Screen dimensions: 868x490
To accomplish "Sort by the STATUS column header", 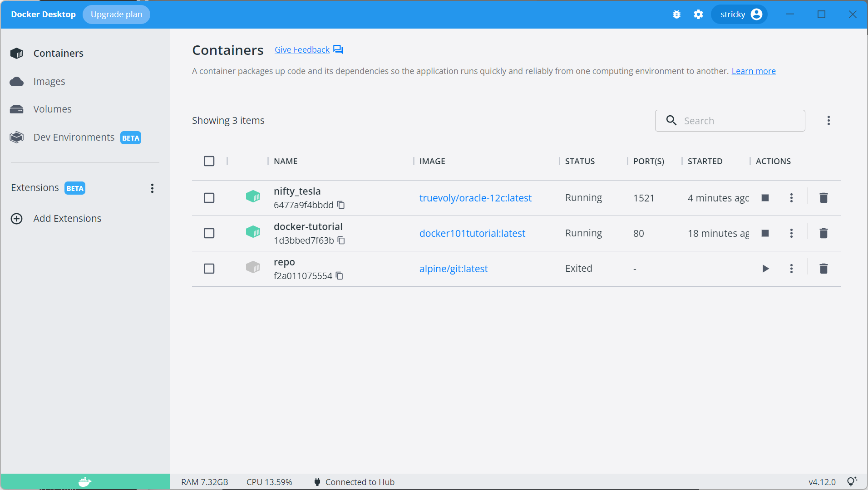I will click(580, 161).
